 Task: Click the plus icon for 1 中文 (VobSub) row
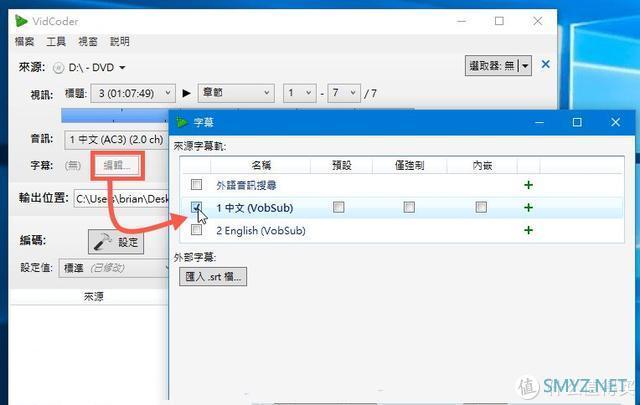[529, 207]
